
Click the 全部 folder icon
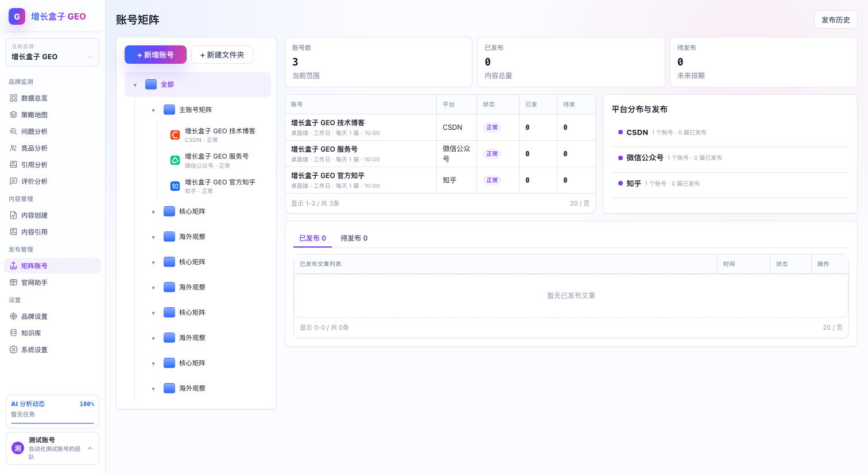click(x=151, y=84)
